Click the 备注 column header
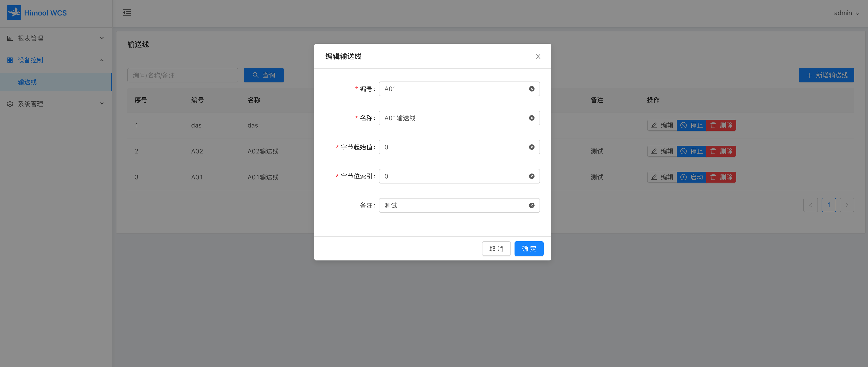This screenshot has width=868, height=367. click(x=597, y=100)
